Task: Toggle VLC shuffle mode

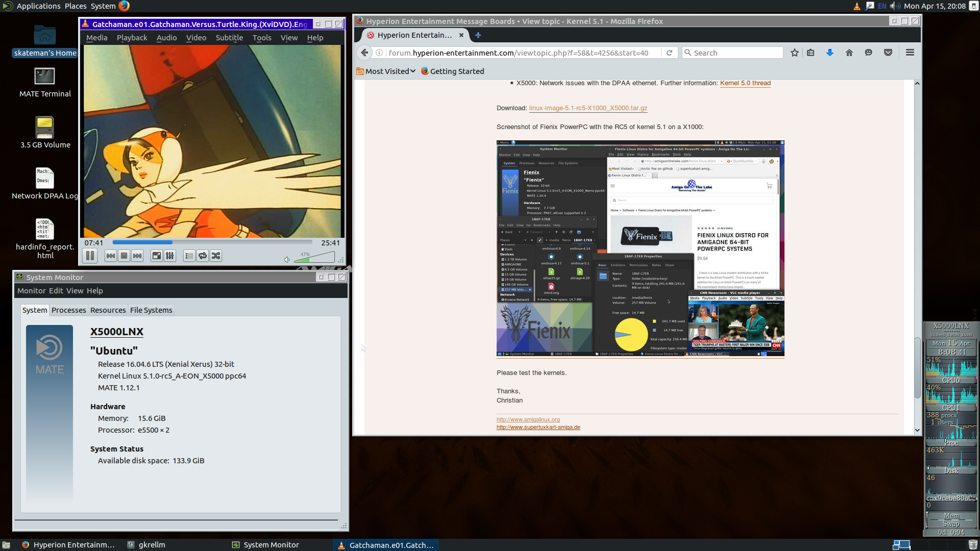Action: (216, 256)
